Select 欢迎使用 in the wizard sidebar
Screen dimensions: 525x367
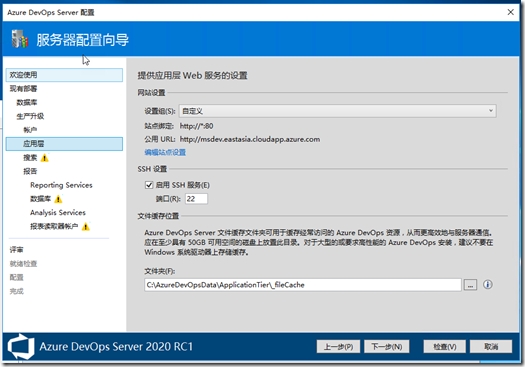pyautogui.click(x=64, y=75)
